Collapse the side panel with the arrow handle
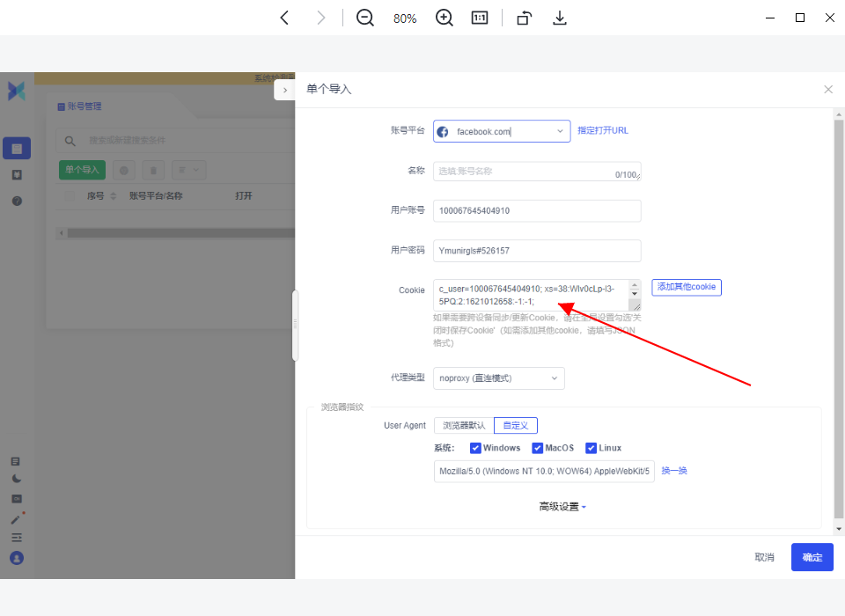845x616 pixels. pos(285,90)
